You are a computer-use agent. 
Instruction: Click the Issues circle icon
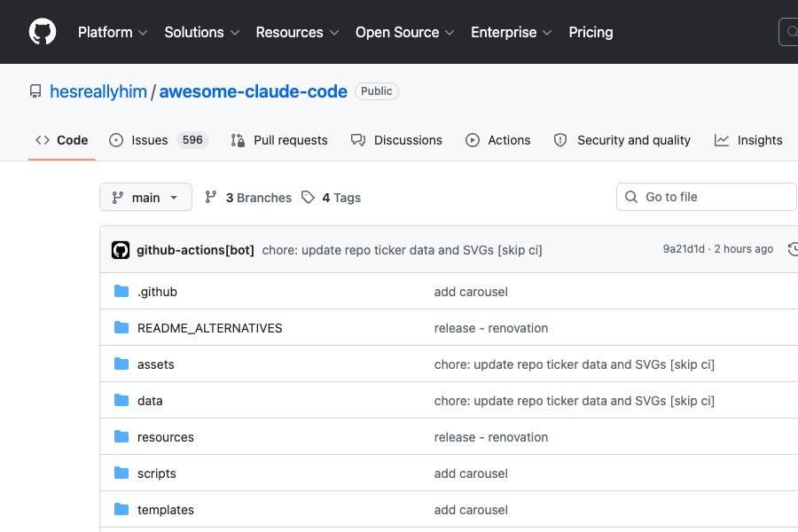116,140
